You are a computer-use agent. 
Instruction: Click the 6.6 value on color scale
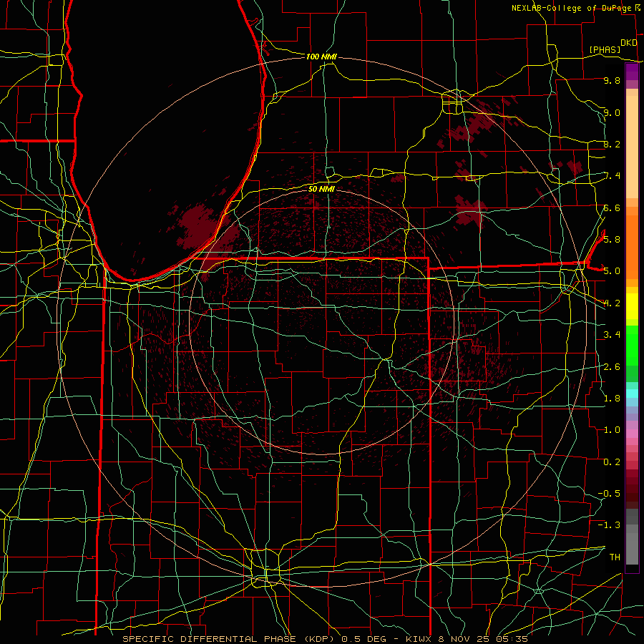(612, 208)
